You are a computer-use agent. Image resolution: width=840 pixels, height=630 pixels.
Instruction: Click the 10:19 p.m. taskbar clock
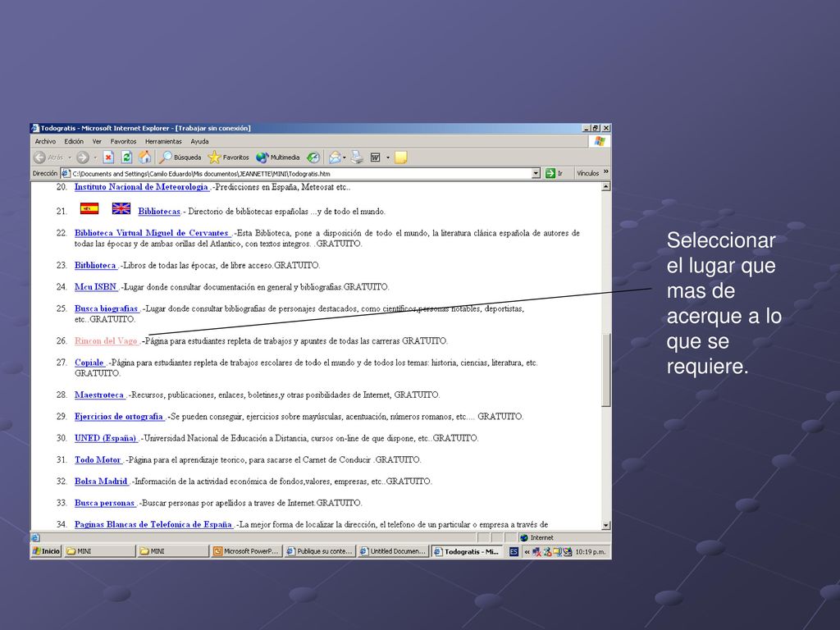point(591,551)
